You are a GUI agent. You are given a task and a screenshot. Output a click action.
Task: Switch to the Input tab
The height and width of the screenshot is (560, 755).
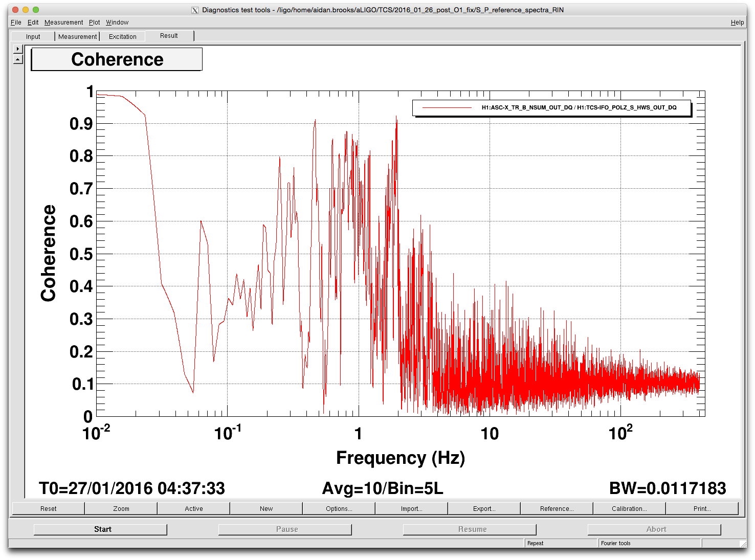click(33, 37)
